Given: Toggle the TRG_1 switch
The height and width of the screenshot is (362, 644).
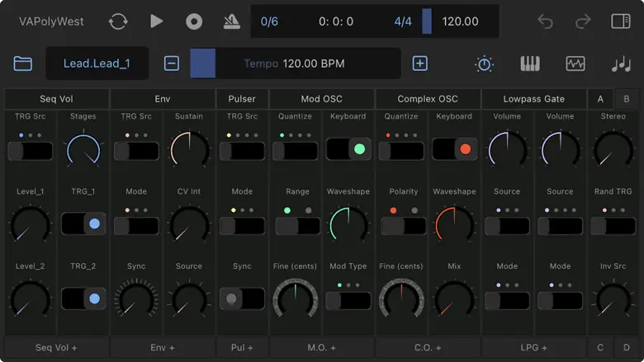Looking at the screenshot, I should [83, 223].
